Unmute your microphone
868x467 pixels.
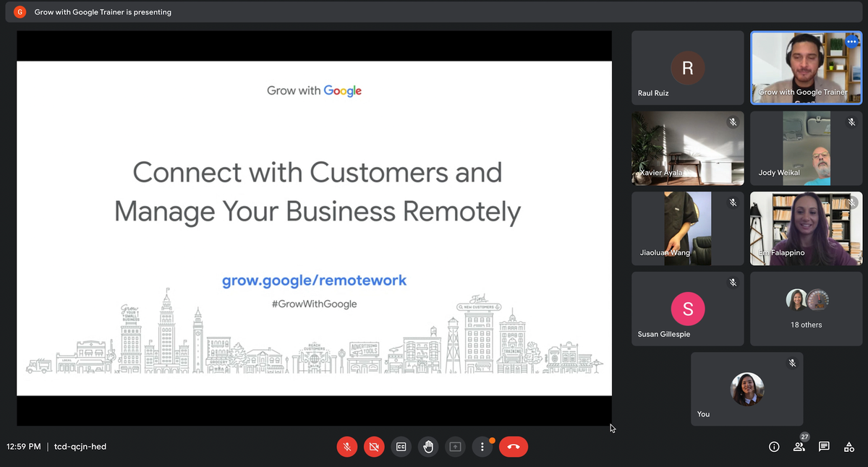click(x=347, y=447)
